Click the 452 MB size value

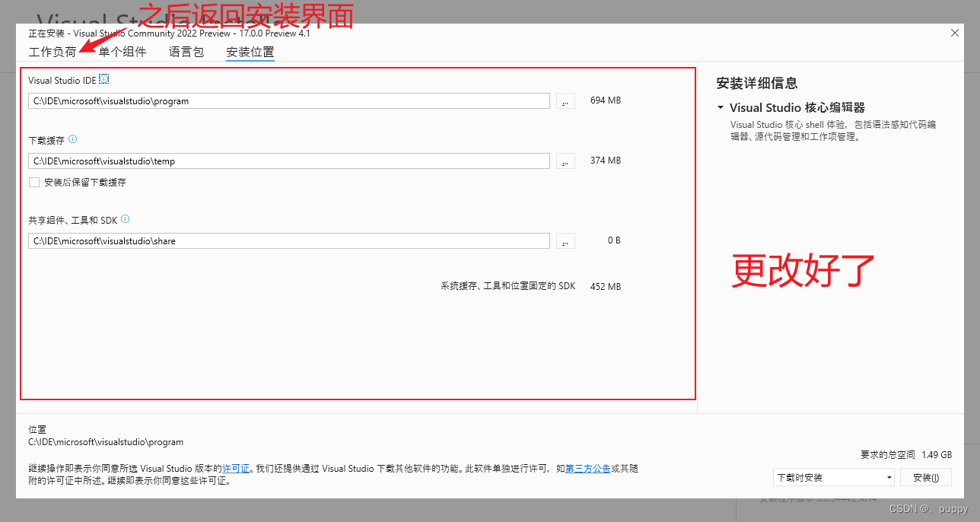[606, 287]
